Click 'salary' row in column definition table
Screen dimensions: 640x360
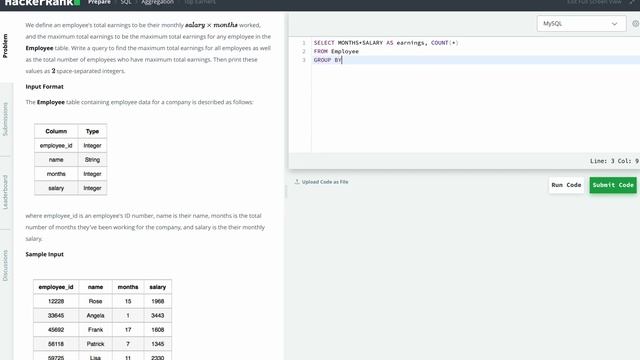point(71,188)
